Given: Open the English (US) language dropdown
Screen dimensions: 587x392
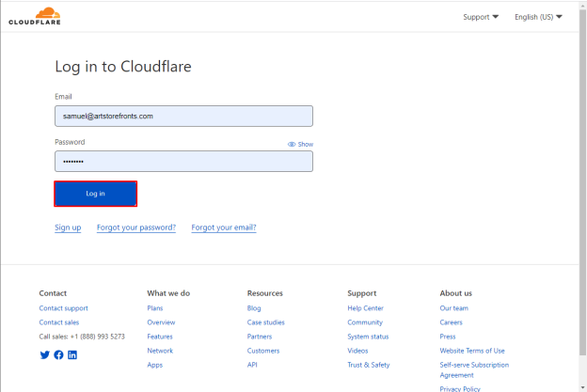Looking at the screenshot, I should 538,17.
